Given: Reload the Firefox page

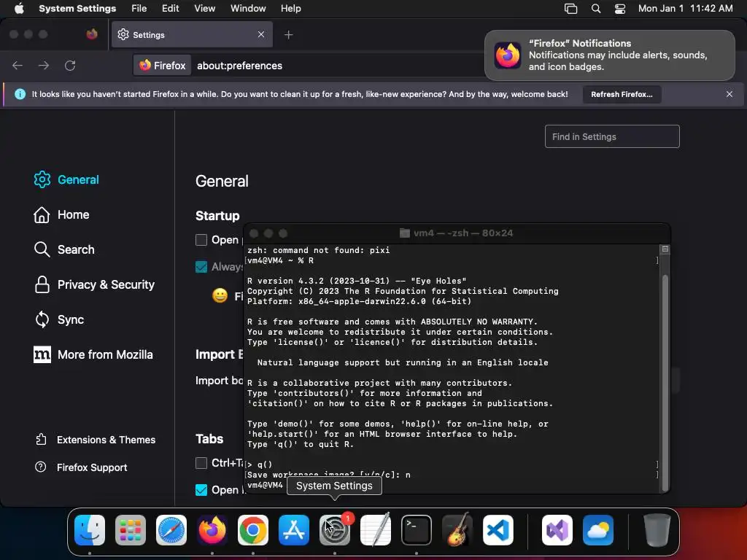Looking at the screenshot, I should [x=70, y=65].
